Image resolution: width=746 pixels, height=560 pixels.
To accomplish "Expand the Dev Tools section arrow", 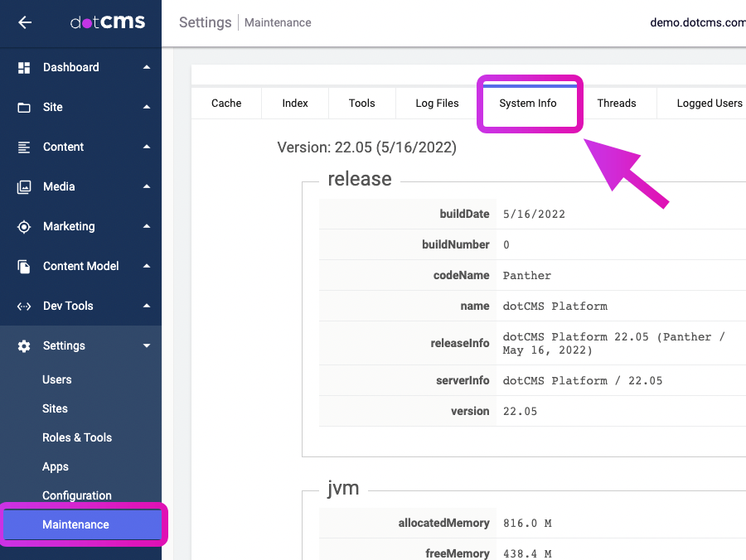I will point(147,307).
